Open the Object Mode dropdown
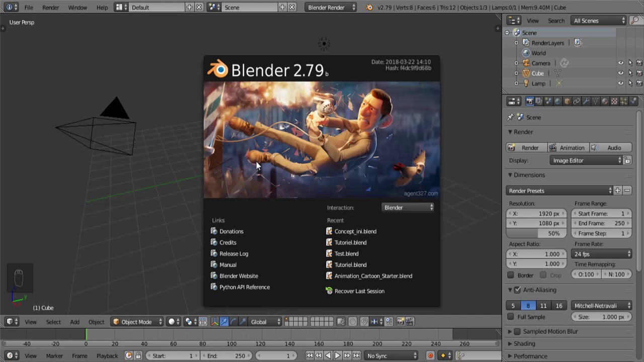This screenshot has height=362, width=644. (x=137, y=322)
